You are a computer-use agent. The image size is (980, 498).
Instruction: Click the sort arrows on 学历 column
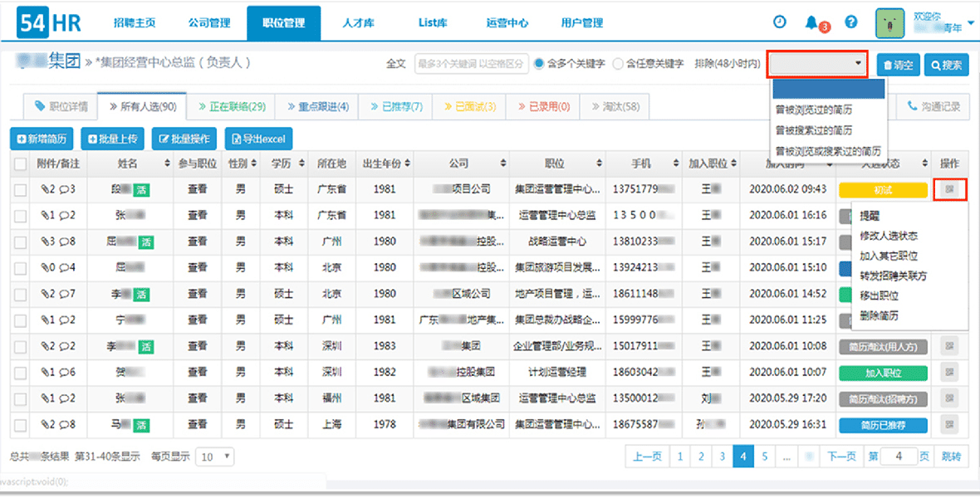[301, 164]
